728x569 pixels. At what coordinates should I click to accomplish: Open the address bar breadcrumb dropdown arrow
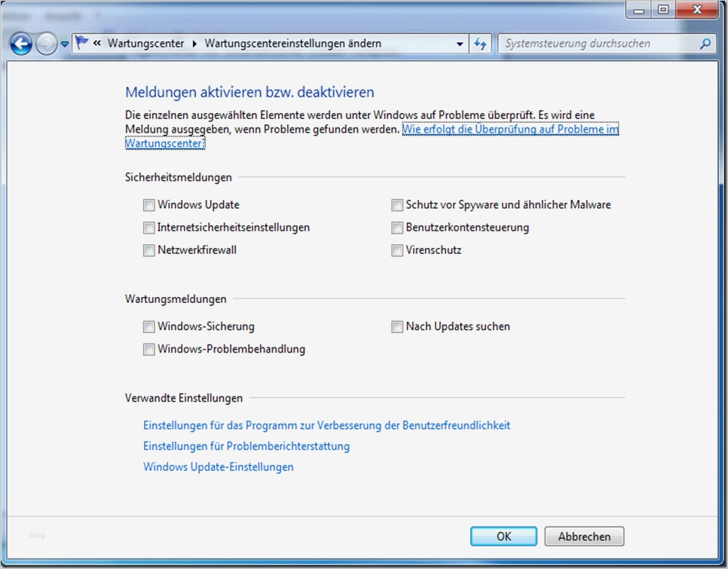click(x=460, y=43)
